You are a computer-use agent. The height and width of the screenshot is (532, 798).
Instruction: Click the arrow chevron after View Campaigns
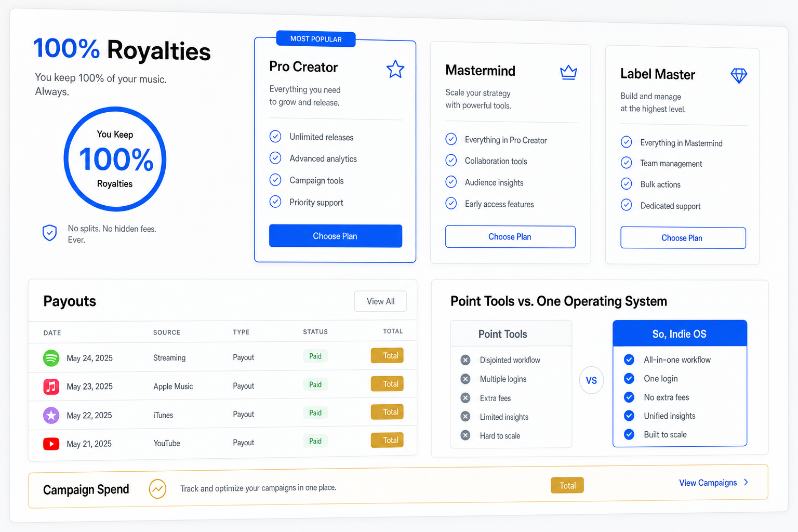(746, 482)
